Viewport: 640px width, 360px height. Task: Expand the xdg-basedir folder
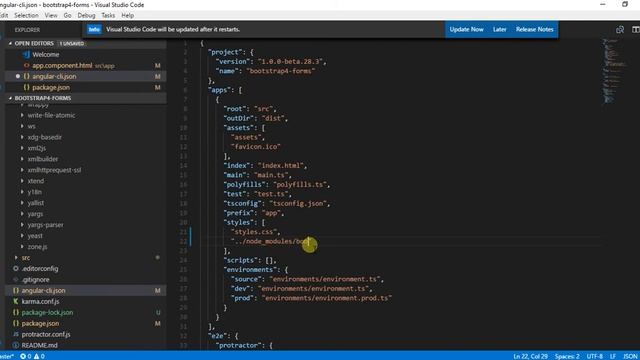pyautogui.click(x=44, y=138)
